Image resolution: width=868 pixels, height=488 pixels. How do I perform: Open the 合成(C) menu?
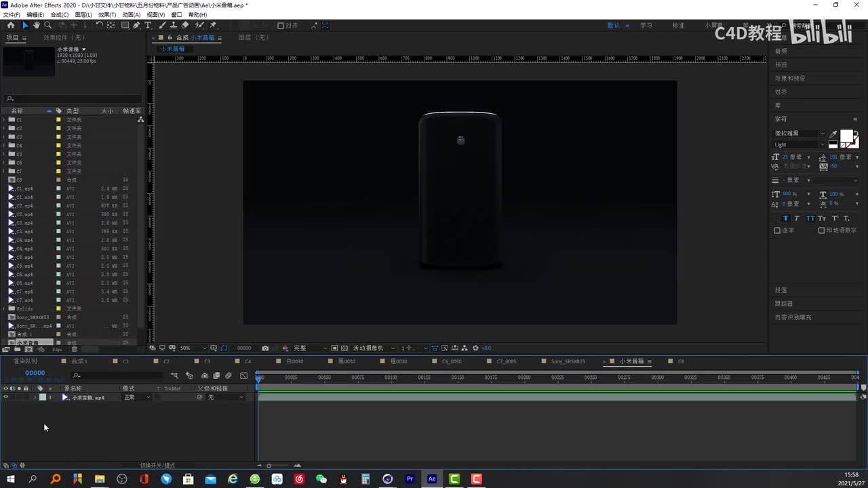[x=60, y=14]
